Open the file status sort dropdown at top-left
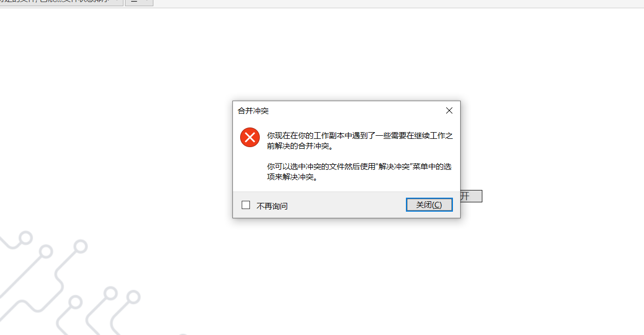644x335 pixels. coord(61,3)
